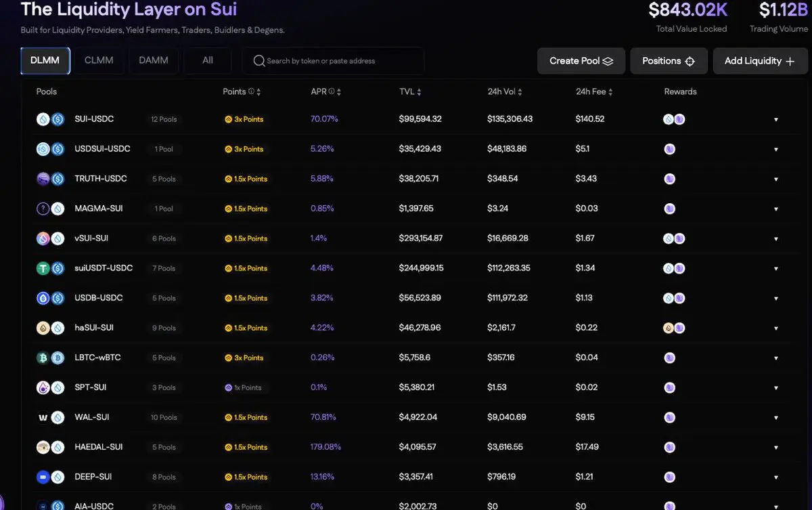
Task: Switch to the All pools tab
Action: [208, 60]
